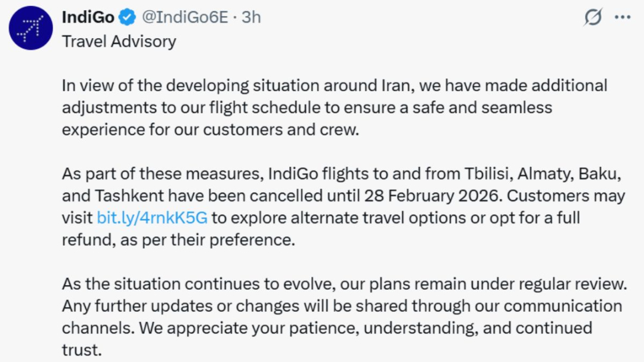Click the Grok slashed-circle icon
The width and height of the screenshot is (644, 362).
tap(593, 17)
